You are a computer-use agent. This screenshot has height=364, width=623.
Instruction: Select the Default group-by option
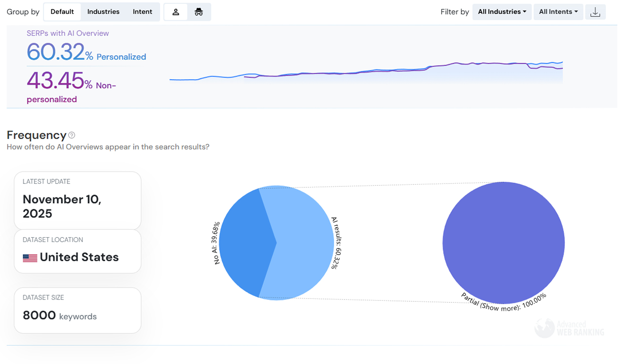pyautogui.click(x=62, y=12)
